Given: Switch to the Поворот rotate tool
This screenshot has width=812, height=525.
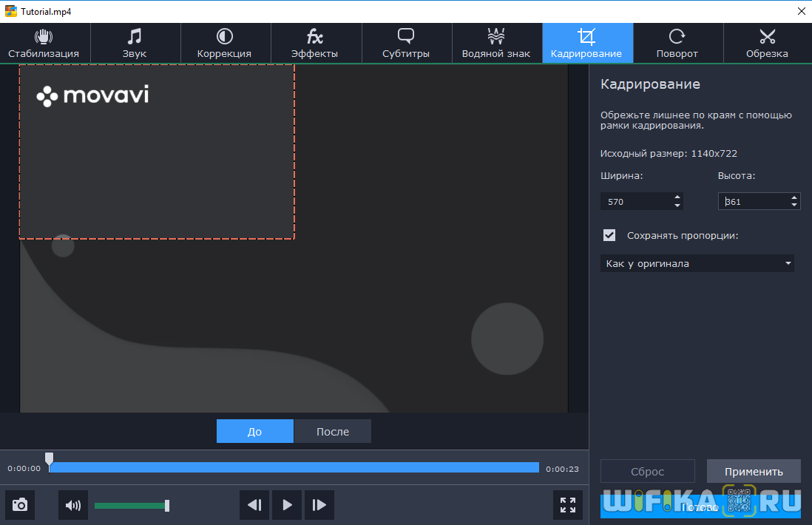Looking at the screenshot, I should click(x=677, y=43).
